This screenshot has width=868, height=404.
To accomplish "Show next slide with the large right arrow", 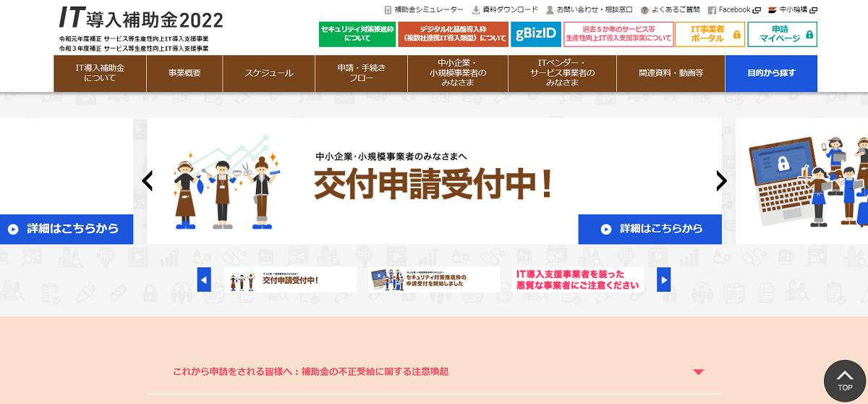I will pos(721,181).
